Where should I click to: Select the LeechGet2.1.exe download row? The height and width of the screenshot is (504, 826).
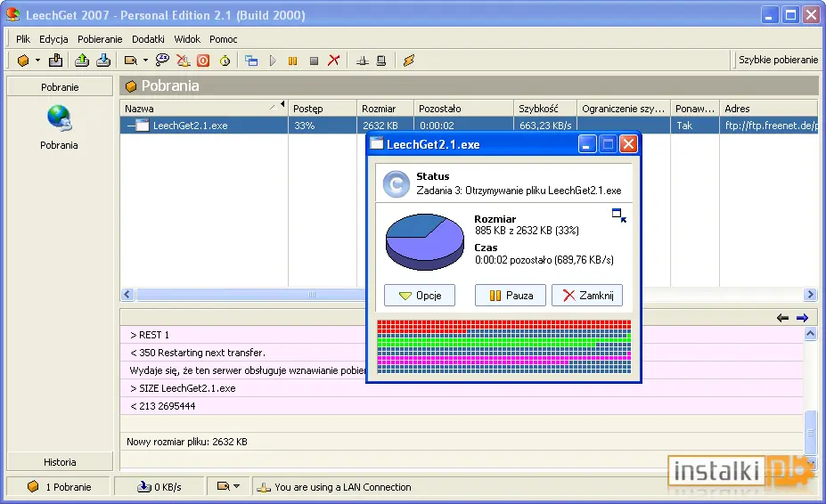click(469, 126)
